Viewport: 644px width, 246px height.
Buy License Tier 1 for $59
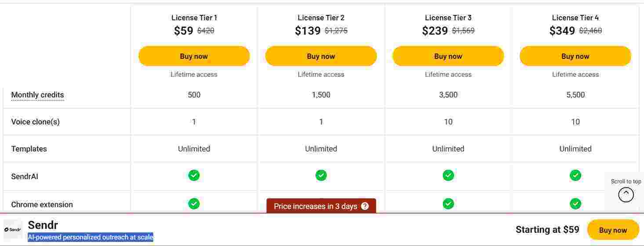[194, 56]
